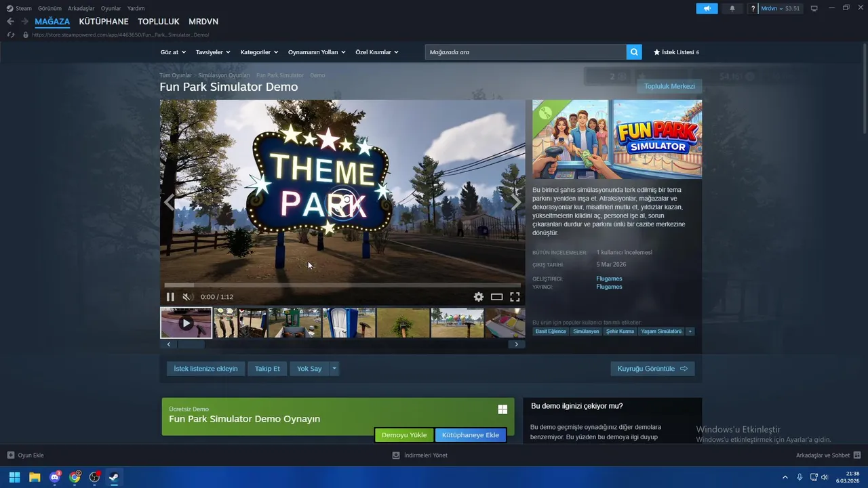This screenshot has width=868, height=488.
Task: Open announcements megaphone button
Action: (707, 9)
